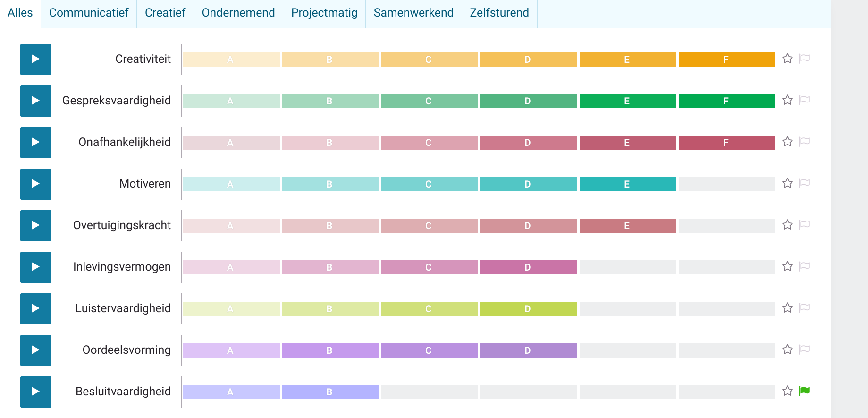Click the flag icon beside Luistervaardigheid
This screenshot has width=868, height=418.
point(804,308)
